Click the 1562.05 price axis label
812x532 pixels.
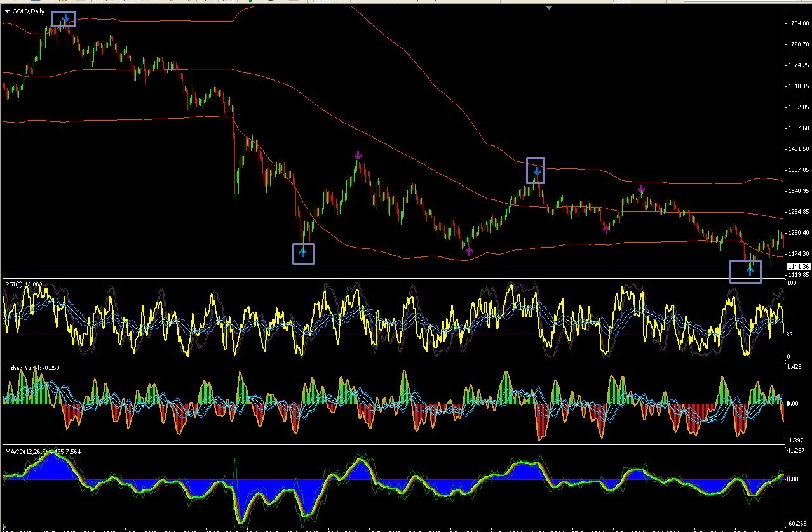pos(797,107)
